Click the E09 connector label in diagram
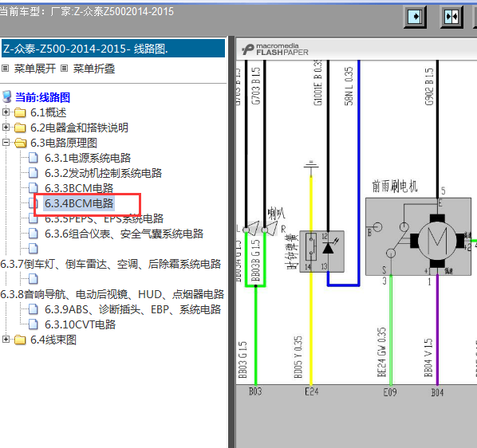The image size is (477, 448). 390,392
